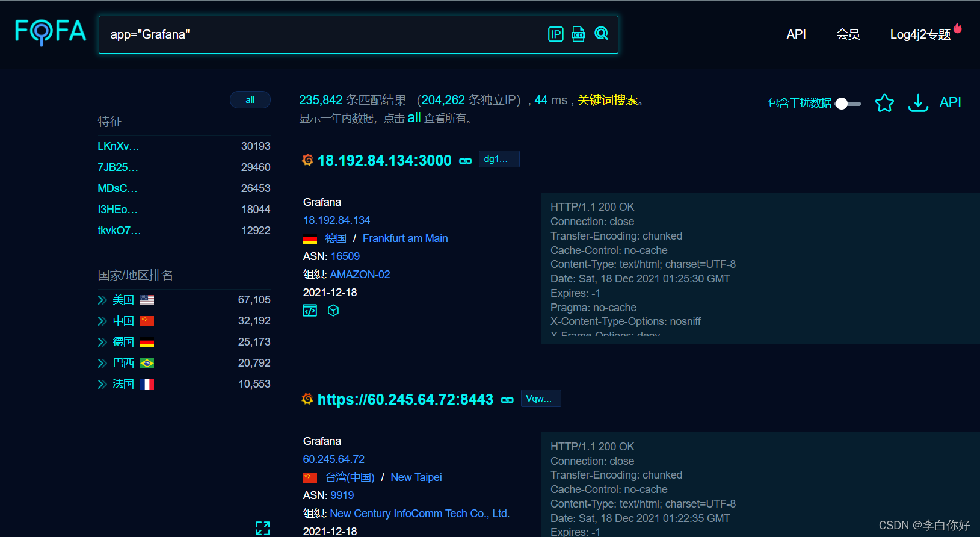The image size is (980, 537).
Task: Select the LKnXv… feature filter
Action: coord(118,146)
